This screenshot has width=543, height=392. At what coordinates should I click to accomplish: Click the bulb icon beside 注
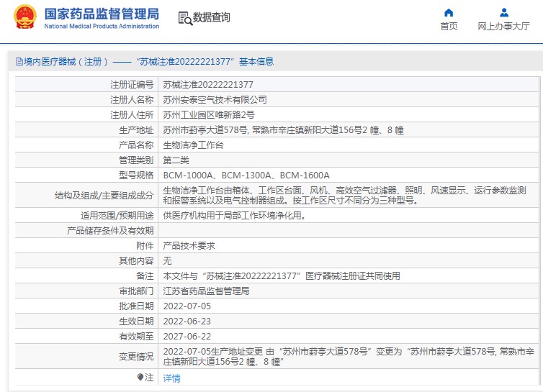(x=140, y=377)
